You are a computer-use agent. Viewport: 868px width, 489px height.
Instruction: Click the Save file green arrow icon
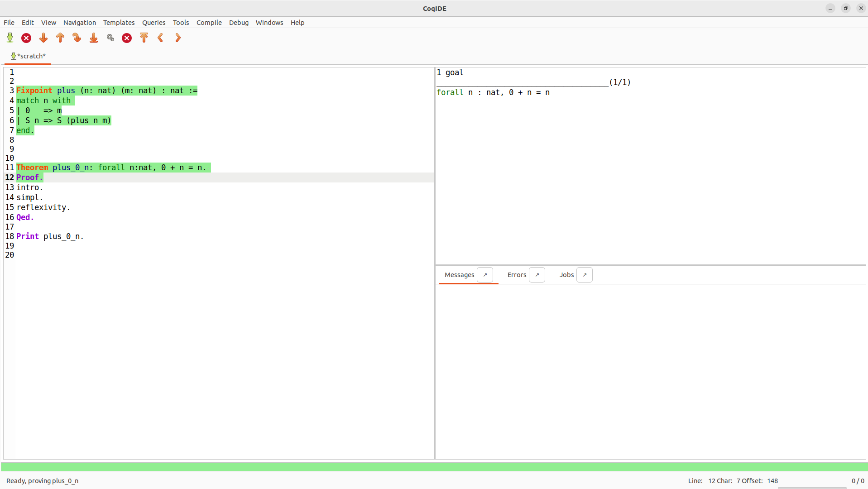(10, 38)
